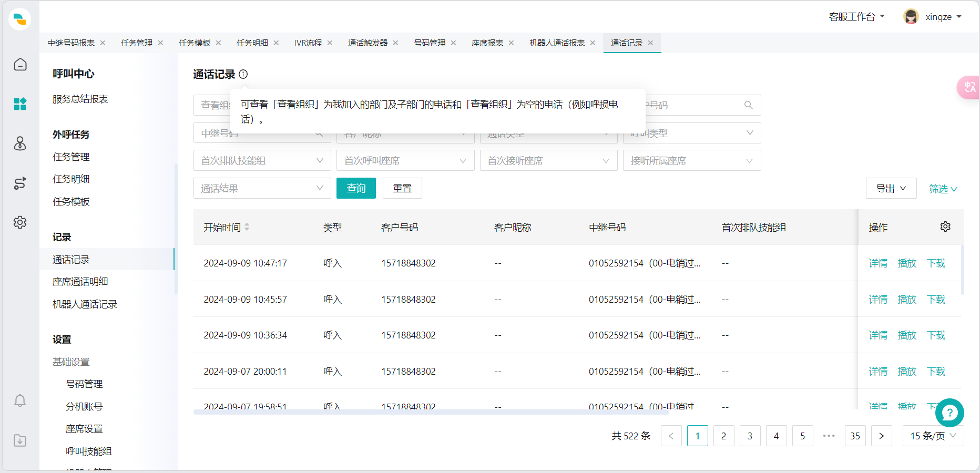Click the user avatar picture
Viewport: 980px width, 473px height.
click(x=911, y=16)
